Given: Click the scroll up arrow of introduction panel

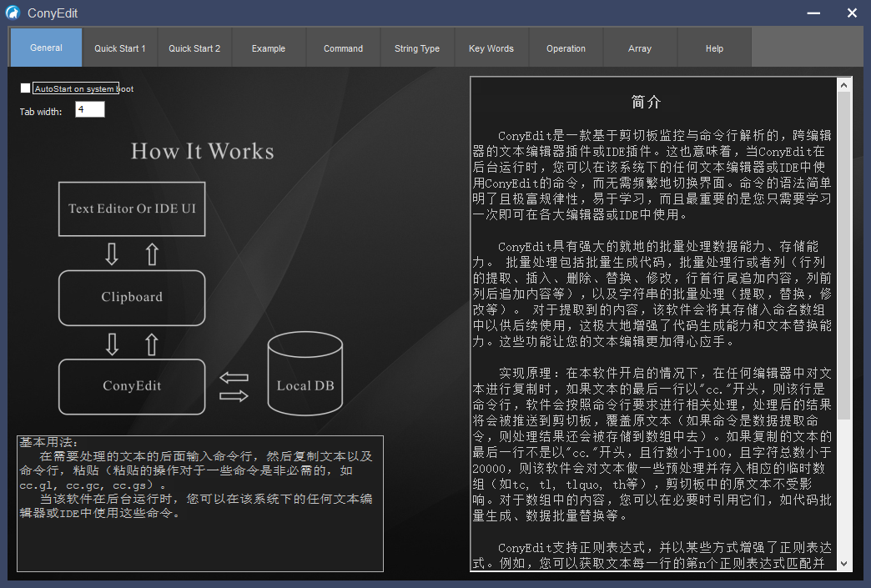Looking at the screenshot, I should coord(844,86).
